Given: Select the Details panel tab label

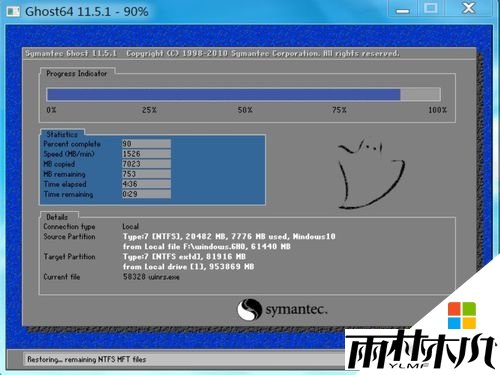Looking at the screenshot, I should (x=57, y=217).
